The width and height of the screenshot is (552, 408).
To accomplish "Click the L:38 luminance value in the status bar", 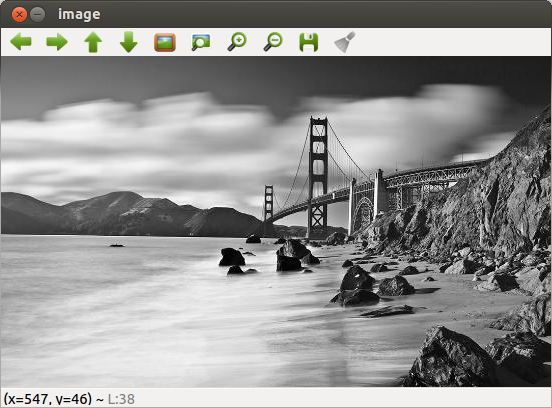I will point(121,399).
